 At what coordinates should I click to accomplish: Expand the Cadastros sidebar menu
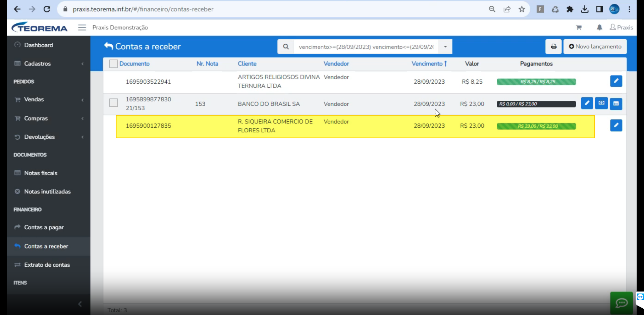[49, 63]
